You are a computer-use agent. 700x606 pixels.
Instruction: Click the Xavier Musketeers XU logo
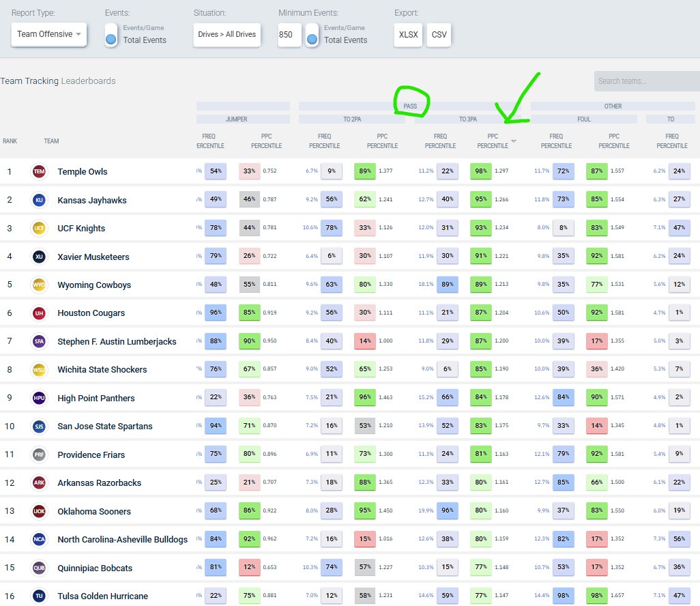pyautogui.click(x=40, y=257)
